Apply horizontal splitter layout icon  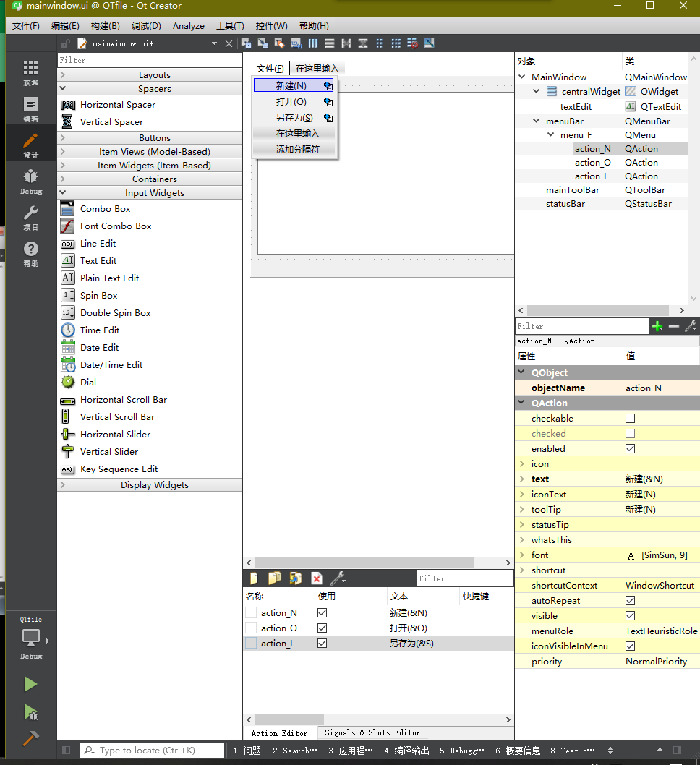tap(346, 43)
